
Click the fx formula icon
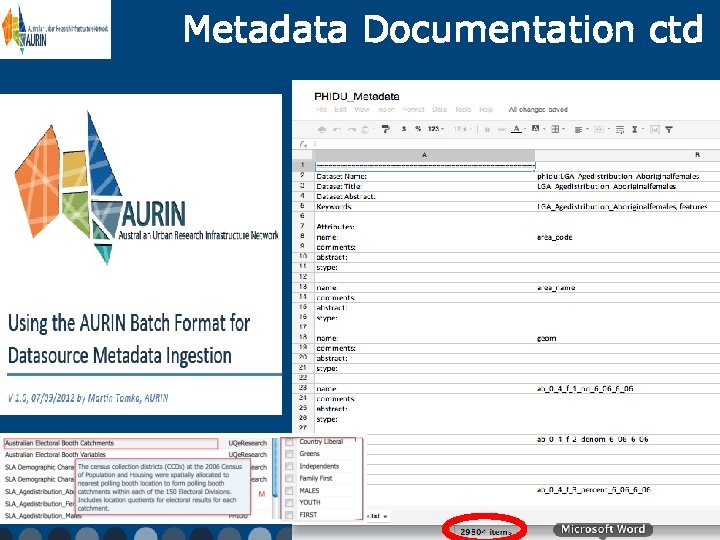(303, 144)
